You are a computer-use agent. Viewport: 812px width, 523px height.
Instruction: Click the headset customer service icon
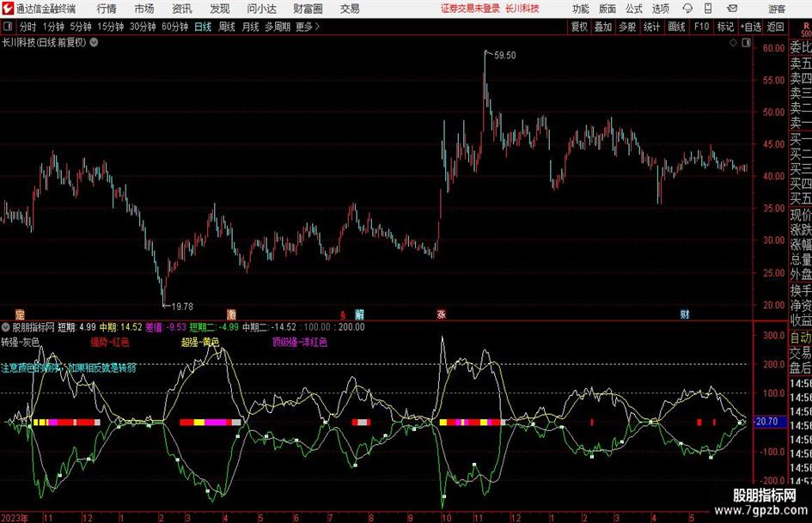tap(687, 9)
